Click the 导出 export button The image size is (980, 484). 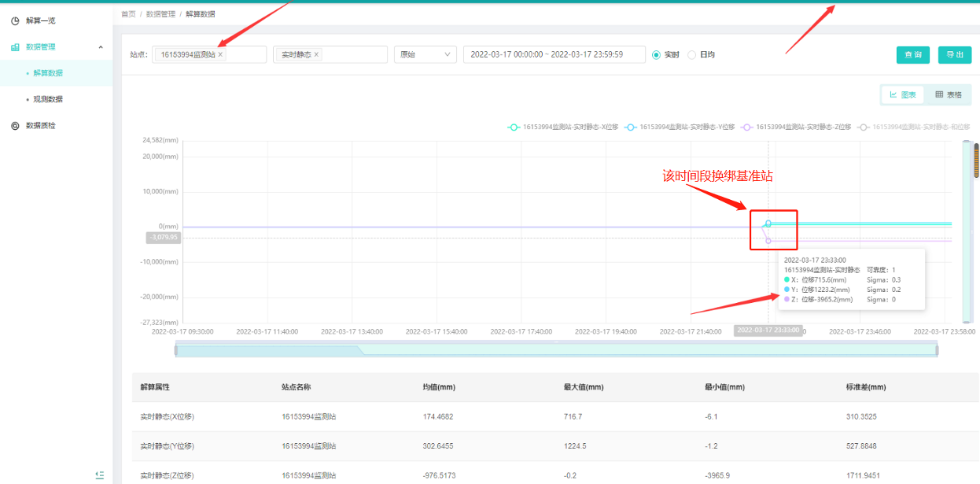pyautogui.click(x=955, y=55)
